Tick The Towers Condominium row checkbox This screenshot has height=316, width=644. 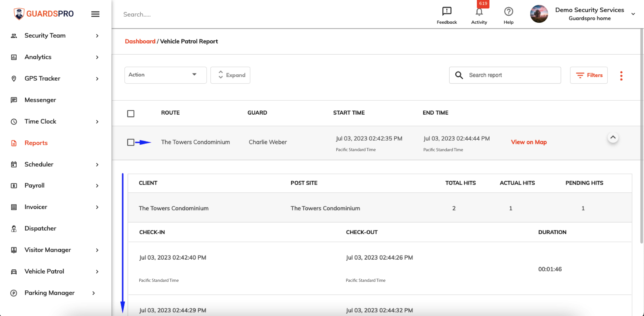(x=131, y=142)
